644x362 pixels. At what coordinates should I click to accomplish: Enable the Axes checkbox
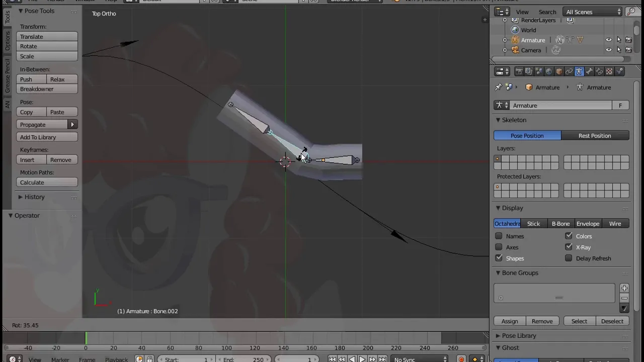[x=499, y=247]
